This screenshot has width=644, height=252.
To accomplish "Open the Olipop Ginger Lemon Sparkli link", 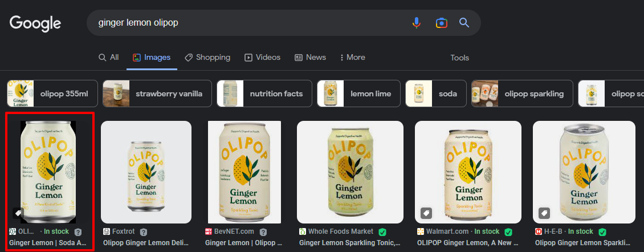I will click(583, 243).
